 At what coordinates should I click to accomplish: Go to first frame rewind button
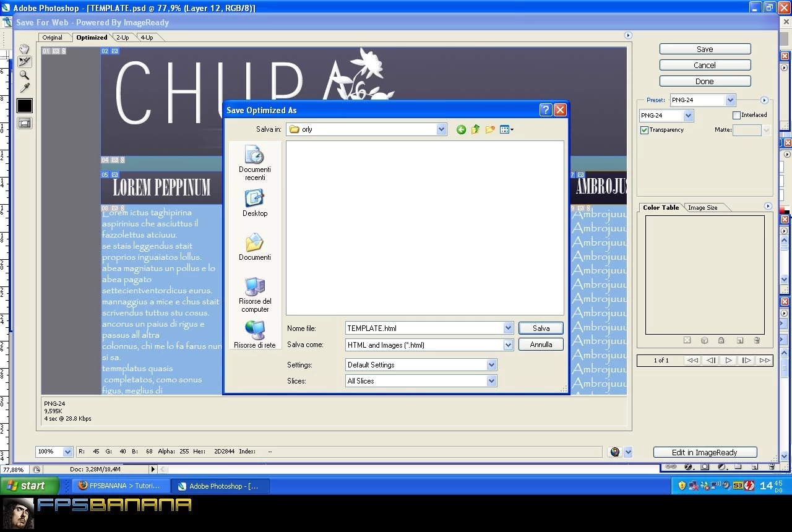tap(693, 360)
